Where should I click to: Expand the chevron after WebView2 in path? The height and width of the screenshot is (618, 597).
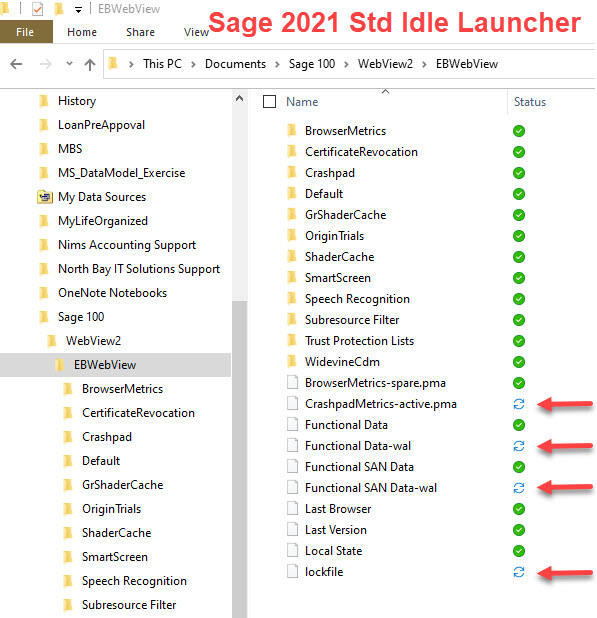(424, 64)
